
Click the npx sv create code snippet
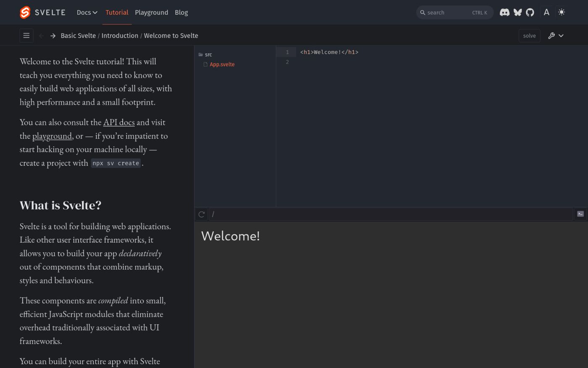coord(116,163)
